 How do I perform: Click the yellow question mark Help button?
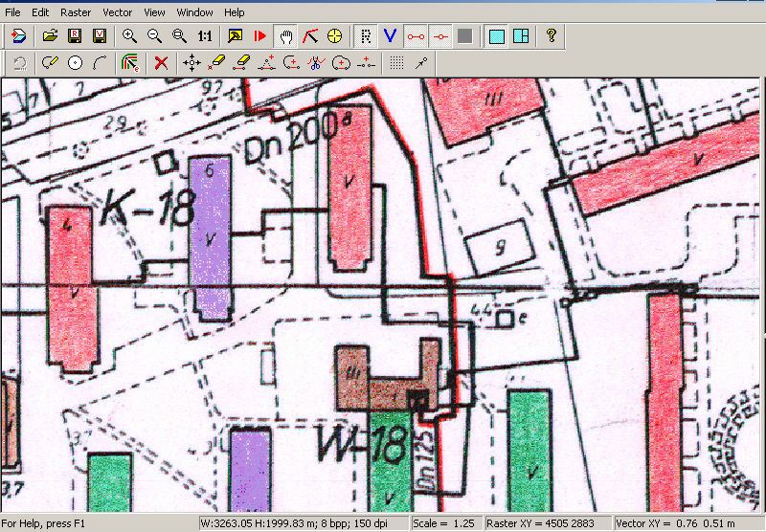point(551,36)
